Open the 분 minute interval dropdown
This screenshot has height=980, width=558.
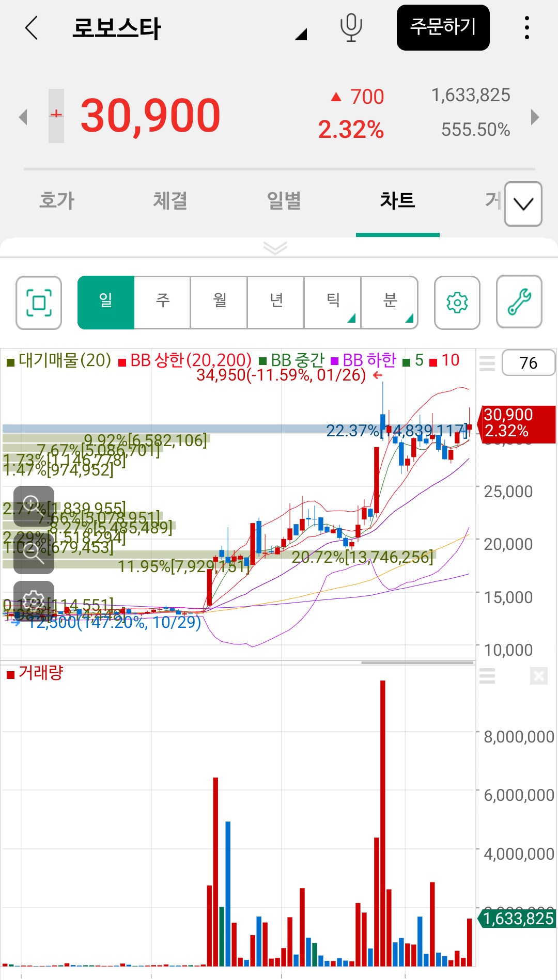pos(390,303)
